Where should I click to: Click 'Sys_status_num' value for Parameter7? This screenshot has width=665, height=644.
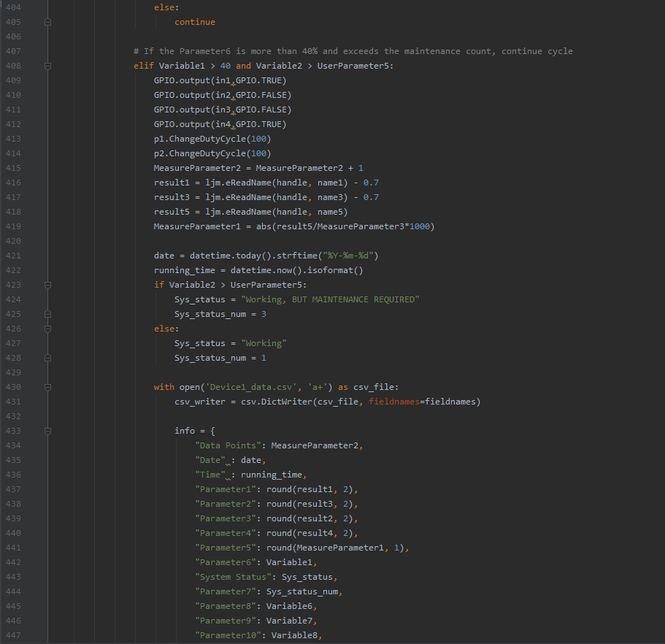[x=302, y=592]
